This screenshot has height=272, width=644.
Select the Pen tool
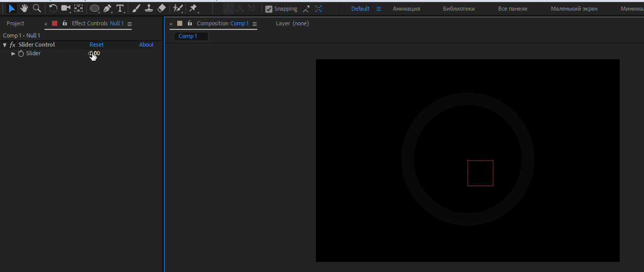107,9
